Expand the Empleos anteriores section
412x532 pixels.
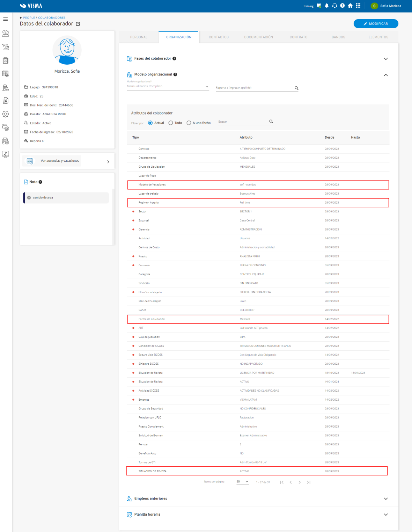click(386, 499)
